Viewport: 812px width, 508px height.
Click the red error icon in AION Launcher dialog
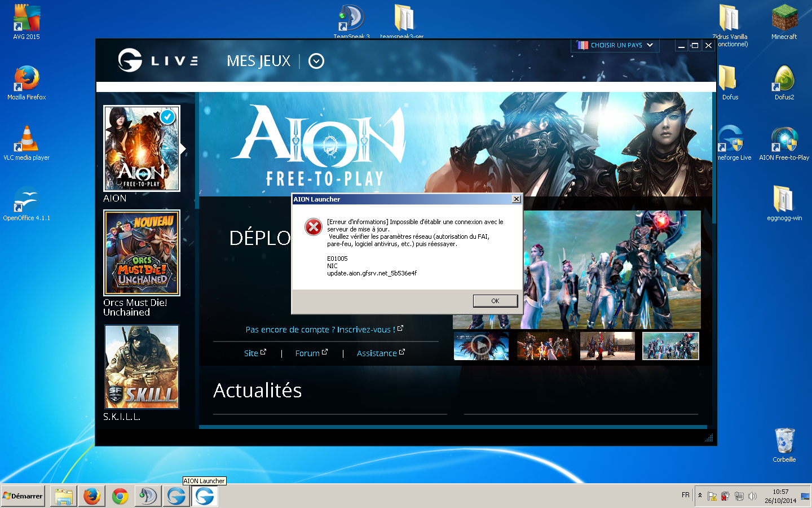pyautogui.click(x=314, y=227)
